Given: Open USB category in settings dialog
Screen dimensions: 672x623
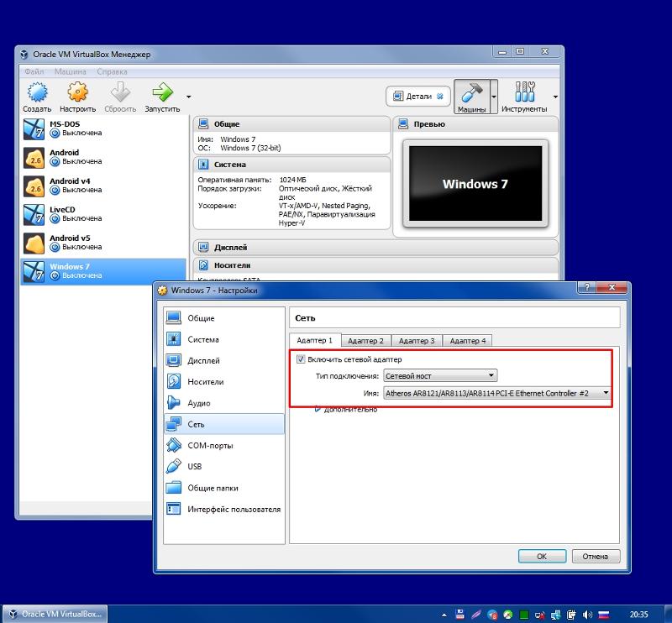Looking at the screenshot, I should point(224,467).
